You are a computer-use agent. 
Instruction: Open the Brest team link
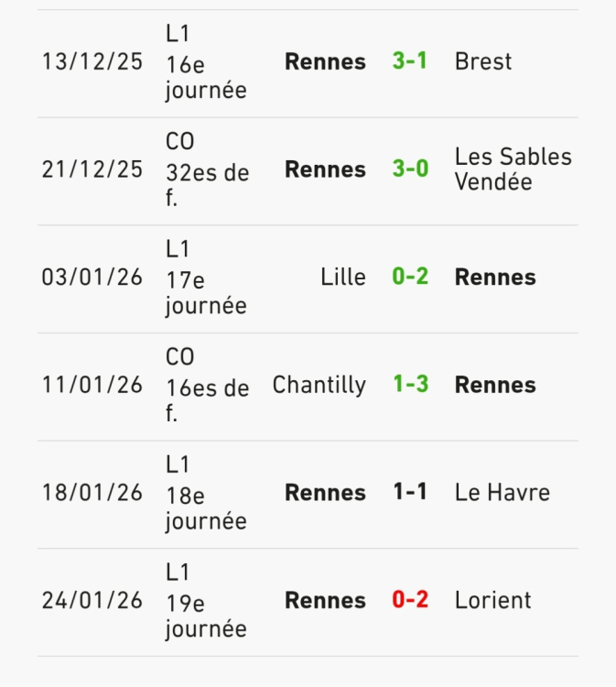(x=482, y=61)
